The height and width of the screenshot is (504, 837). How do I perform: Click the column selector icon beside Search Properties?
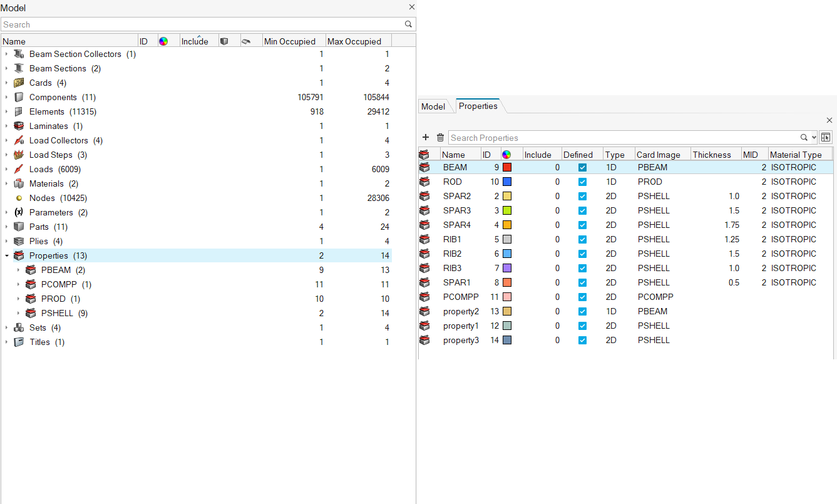point(825,138)
